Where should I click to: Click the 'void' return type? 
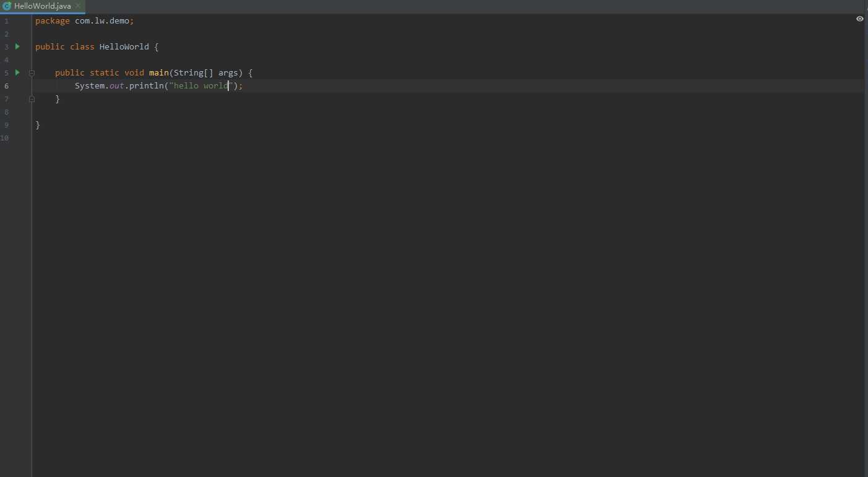[134, 72]
